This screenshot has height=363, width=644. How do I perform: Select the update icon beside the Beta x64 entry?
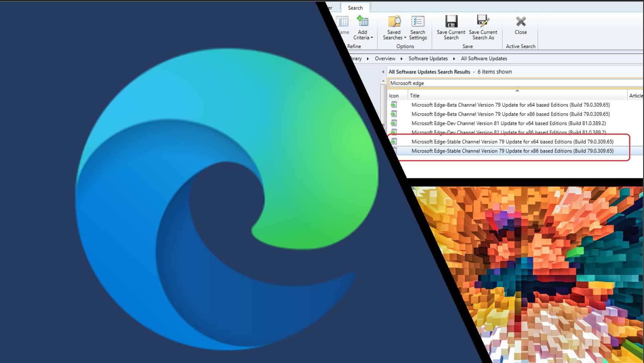(393, 105)
